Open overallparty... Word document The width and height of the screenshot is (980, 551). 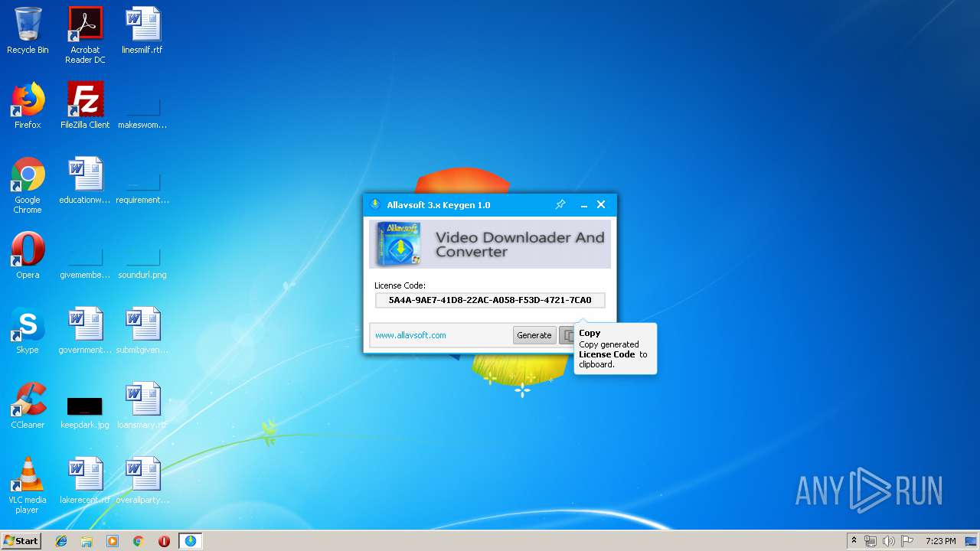click(x=142, y=481)
